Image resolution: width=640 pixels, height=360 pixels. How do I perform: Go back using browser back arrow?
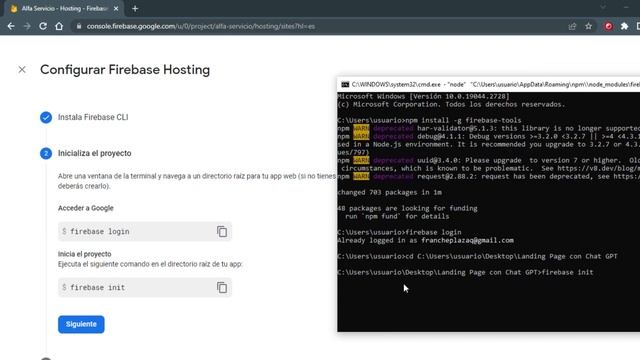click(11, 26)
